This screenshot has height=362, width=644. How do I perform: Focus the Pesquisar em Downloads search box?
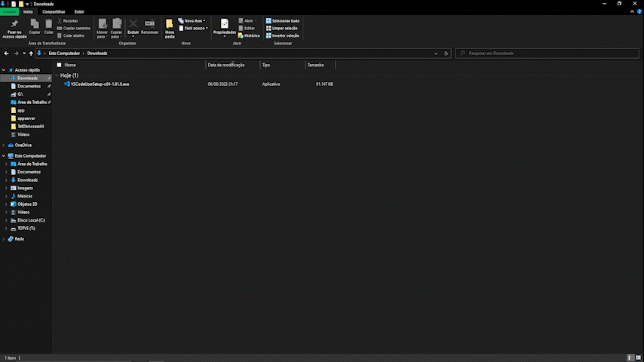click(x=547, y=54)
